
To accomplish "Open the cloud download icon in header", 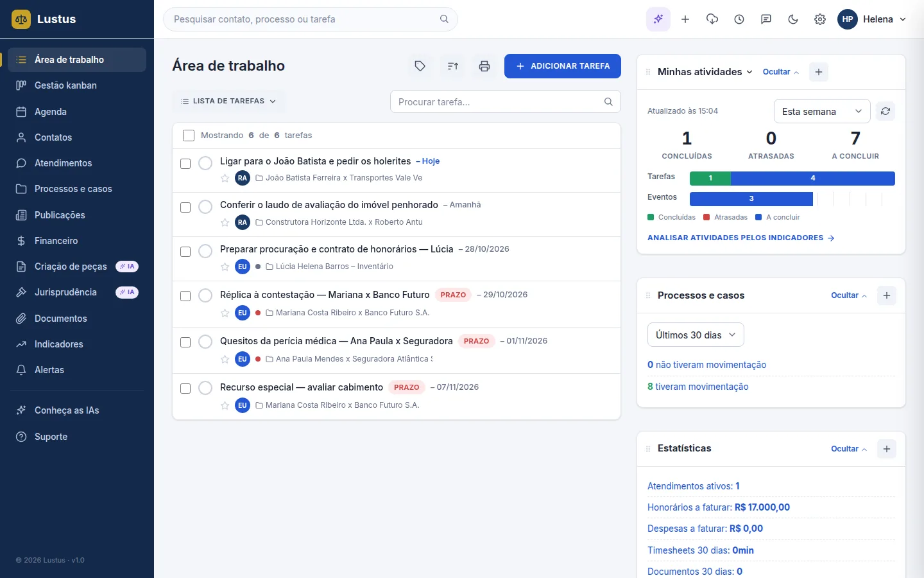I will [712, 19].
